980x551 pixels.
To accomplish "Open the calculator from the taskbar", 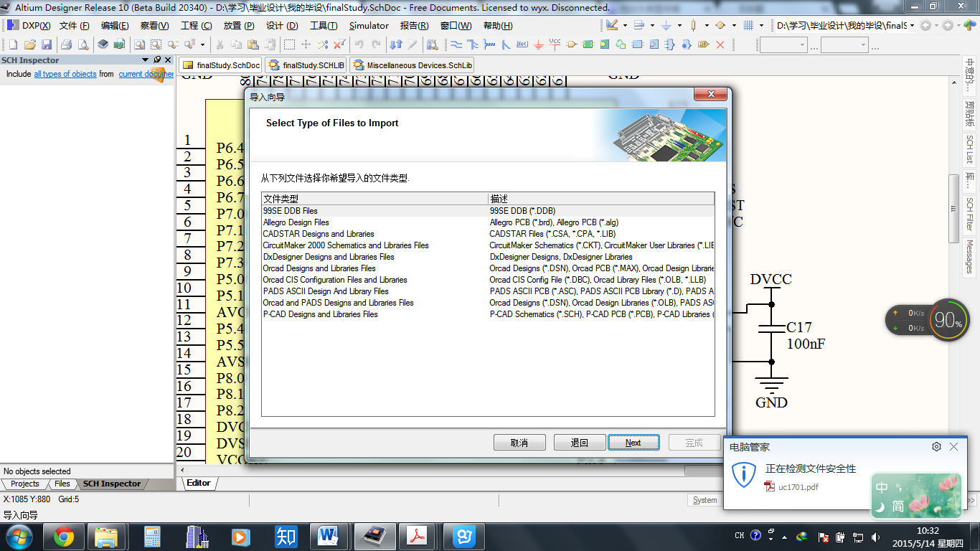I will click(x=151, y=536).
